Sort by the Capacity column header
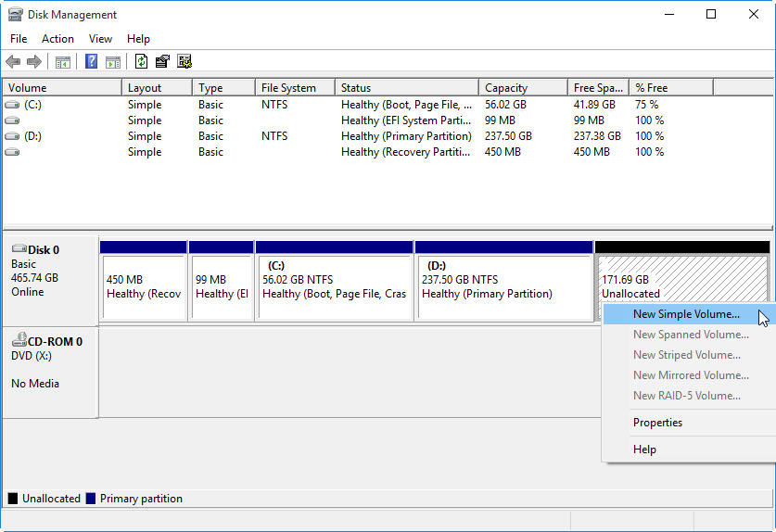The width and height of the screenshot is (776, 532). click(x=506, y=88)
